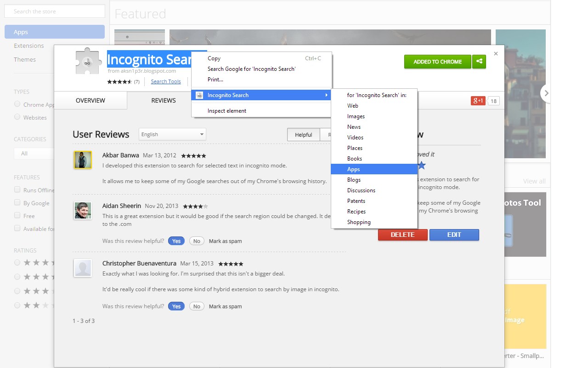Delete your review with the Delete button
Image resolution: width=588 pixels, height=368 pixels.
(403, 235)
